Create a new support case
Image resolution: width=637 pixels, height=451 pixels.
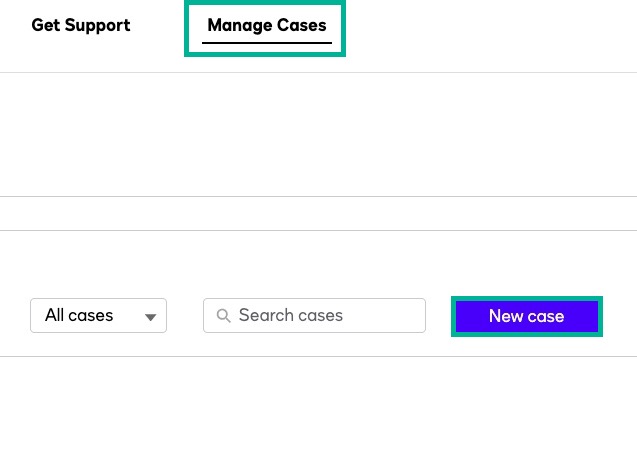click(526, 316)
